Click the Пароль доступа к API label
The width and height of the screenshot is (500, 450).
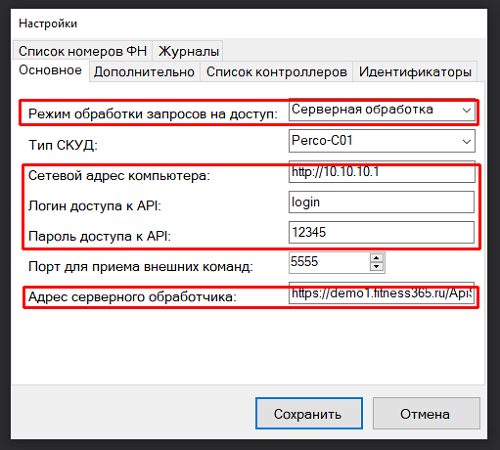pyautogui.click(x=99, y=236)
